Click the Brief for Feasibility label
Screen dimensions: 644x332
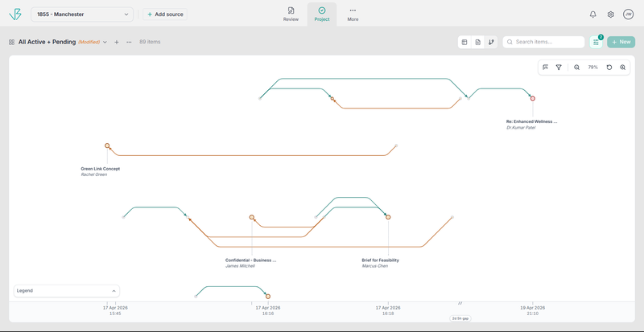[380, 260]
